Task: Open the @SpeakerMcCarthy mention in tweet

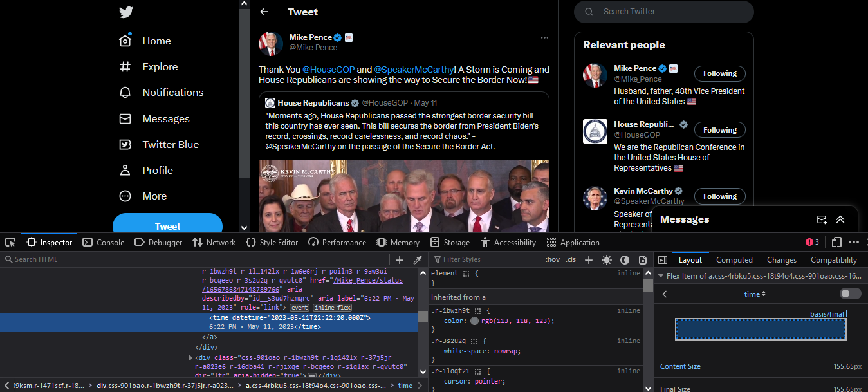Action: click(x=413, y=70)
